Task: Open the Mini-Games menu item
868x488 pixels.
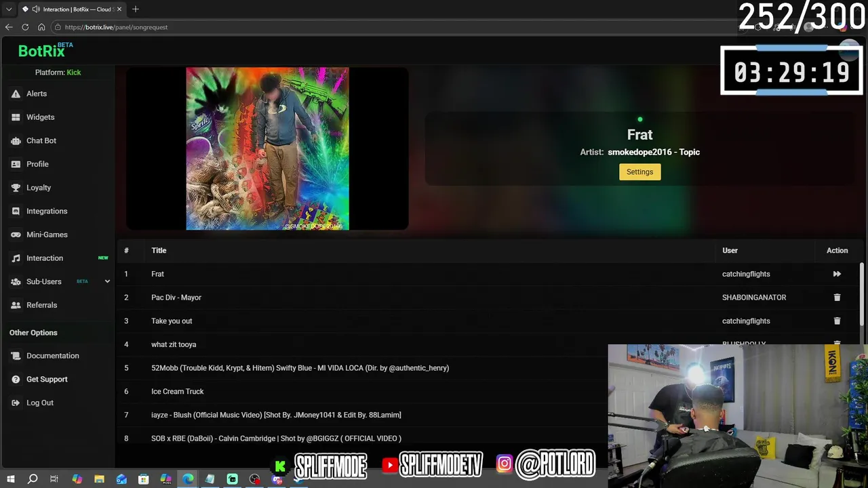Action: pyautogui.click(x=47, y=235)
